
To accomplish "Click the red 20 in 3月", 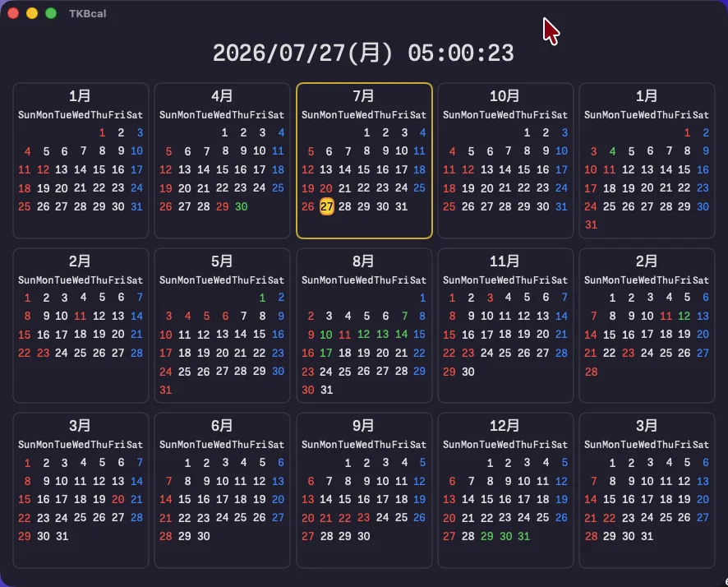I will (118, 499).
